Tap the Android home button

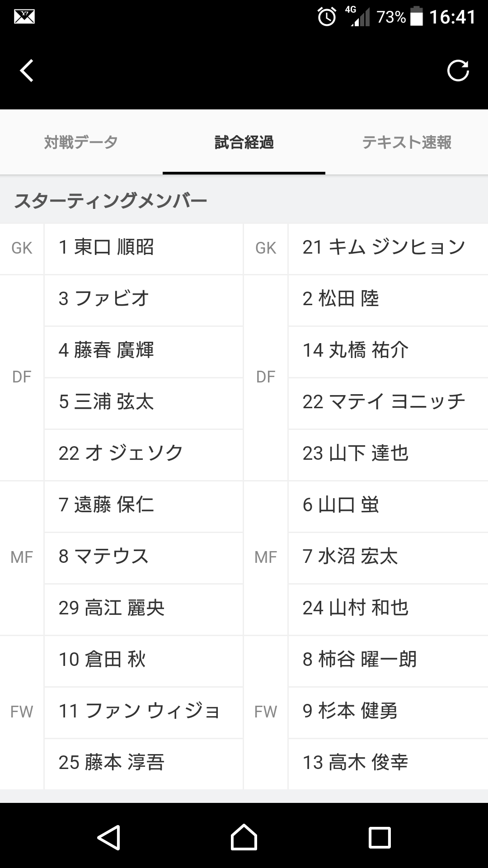pos(244,838)
